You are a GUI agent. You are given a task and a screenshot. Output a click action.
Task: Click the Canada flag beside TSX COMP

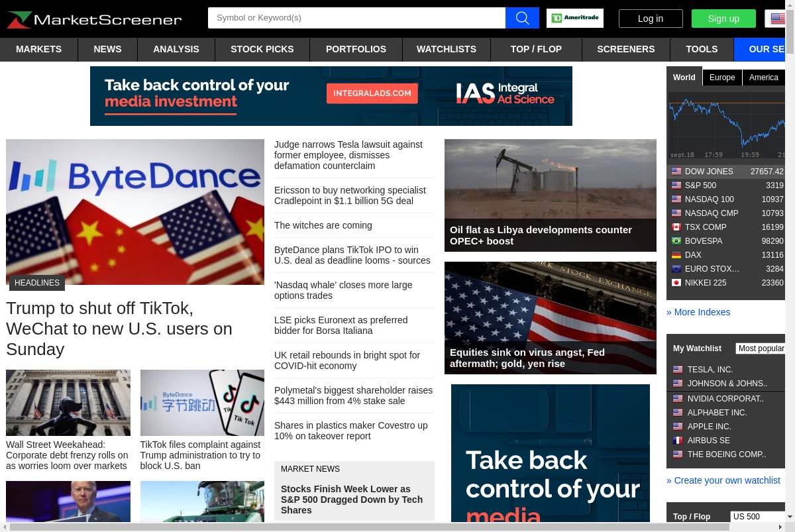coord(676,227)
